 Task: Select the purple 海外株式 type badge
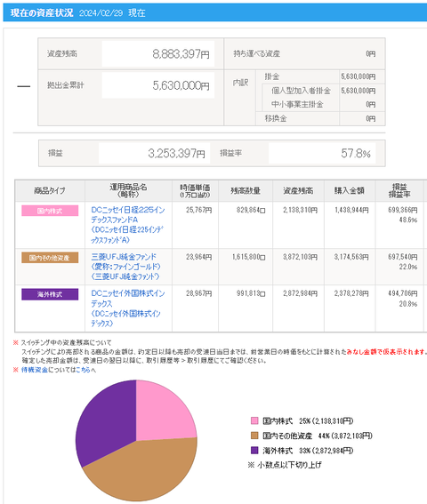(50, 294)
